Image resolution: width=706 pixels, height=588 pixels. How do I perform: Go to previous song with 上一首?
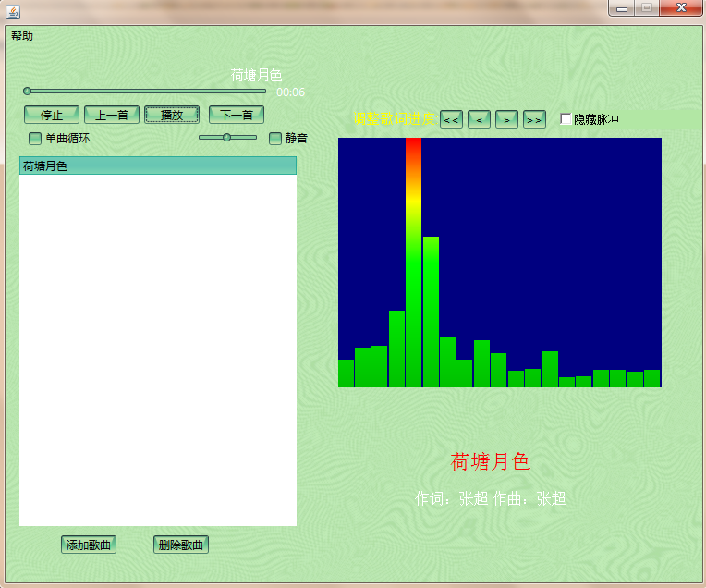pos(112,115)
